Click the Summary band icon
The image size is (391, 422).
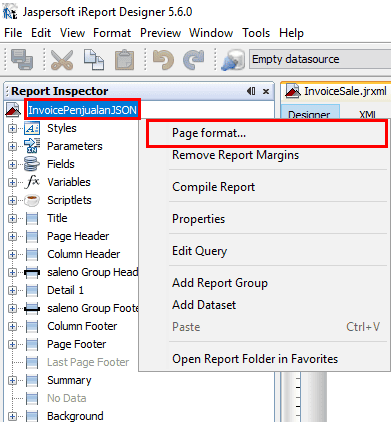[32, 380]
